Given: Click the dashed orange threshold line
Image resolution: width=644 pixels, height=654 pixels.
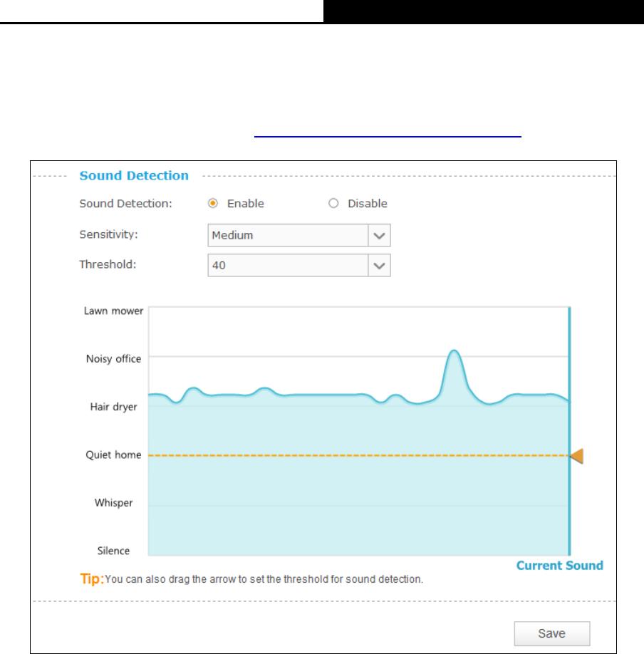Looking at the screenshot, I should pos(359,455).
